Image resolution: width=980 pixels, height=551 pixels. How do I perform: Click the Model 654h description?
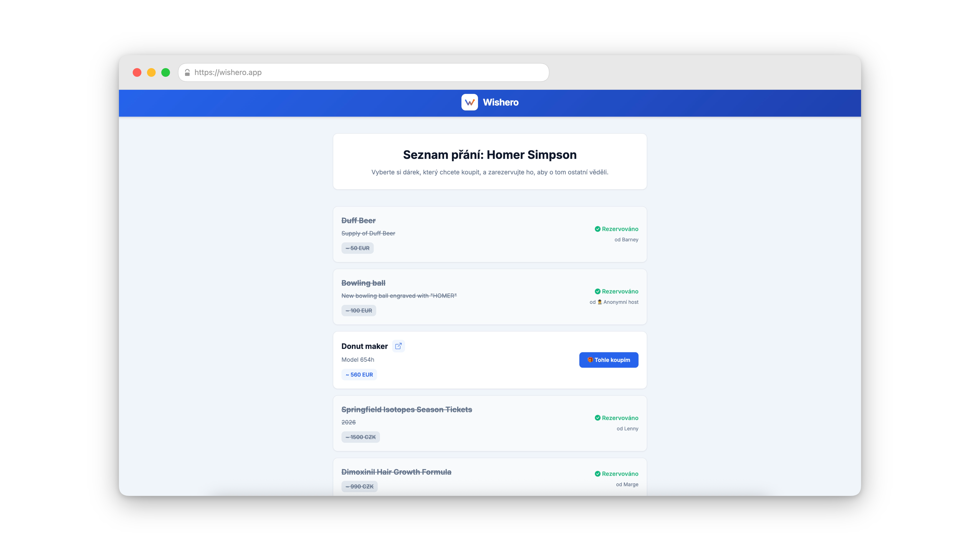(358, 359)
